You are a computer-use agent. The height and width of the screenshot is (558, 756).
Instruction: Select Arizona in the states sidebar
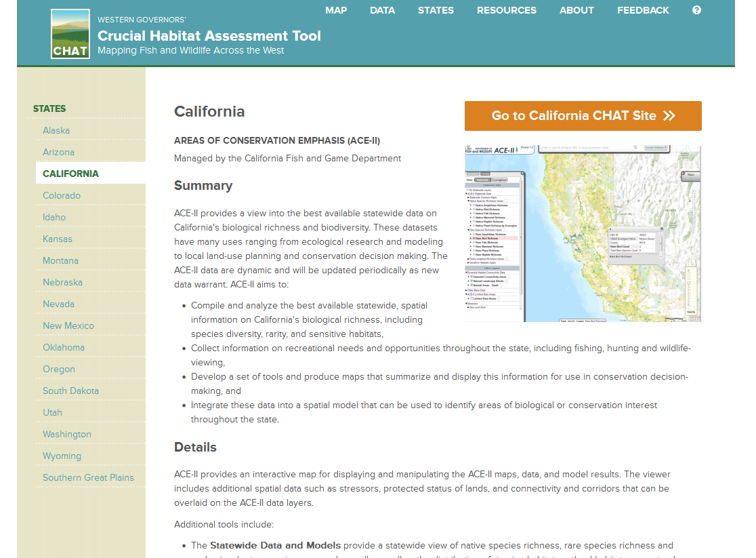click(x=58, y=152)
